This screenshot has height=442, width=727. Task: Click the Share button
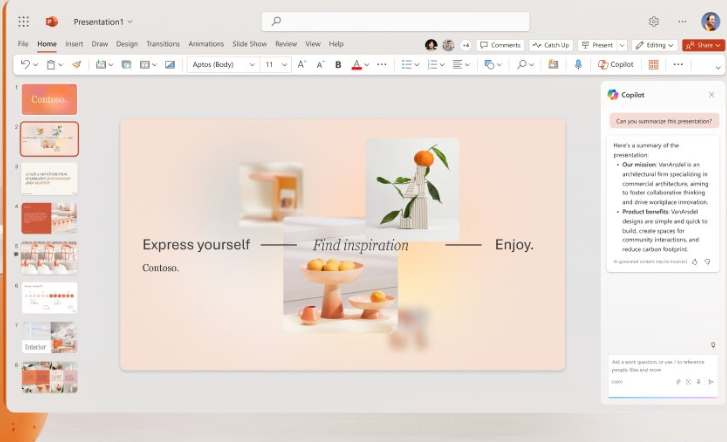[x=703, y=45]
